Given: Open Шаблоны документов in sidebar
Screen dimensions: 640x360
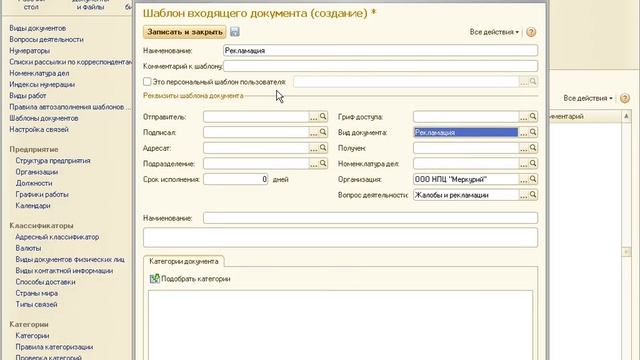Looking at the screenshot, I should 44,118.
